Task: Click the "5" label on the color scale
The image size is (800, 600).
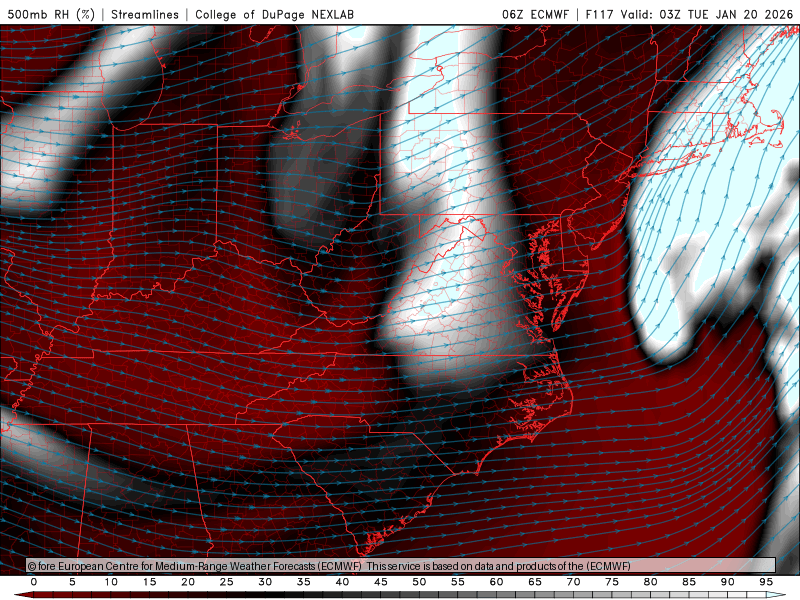Action: [72, 582]
